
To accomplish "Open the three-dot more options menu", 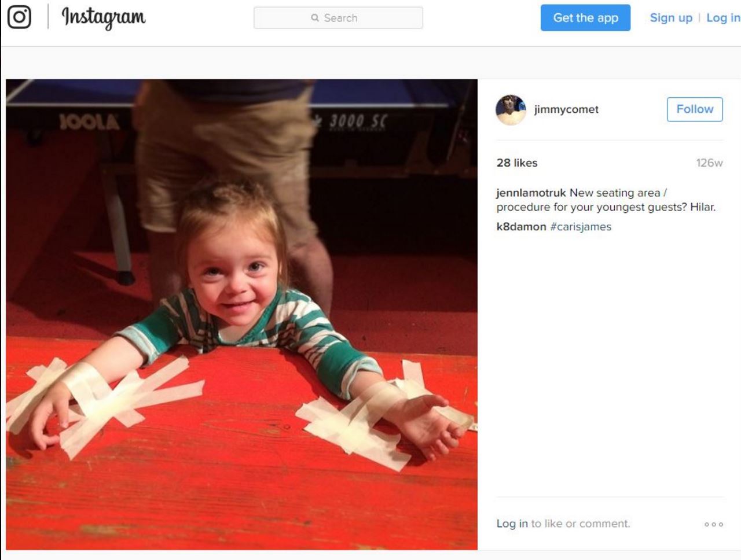I will click(x=714, y=524).
